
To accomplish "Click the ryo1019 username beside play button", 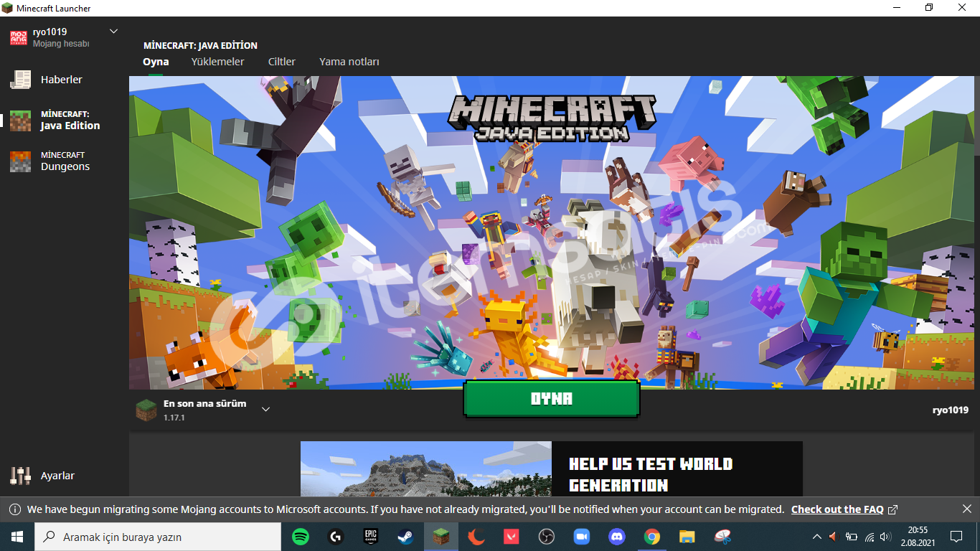I will (x=950, y=410).
